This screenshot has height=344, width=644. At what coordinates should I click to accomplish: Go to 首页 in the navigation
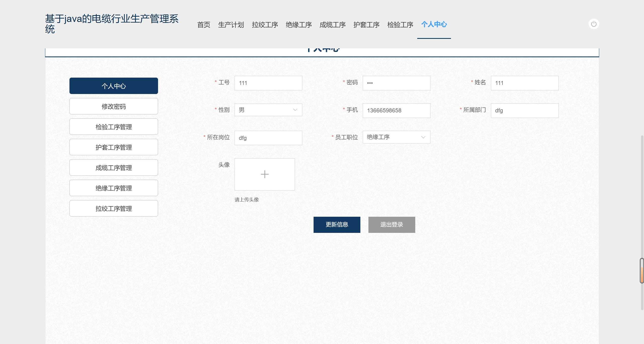204,25
